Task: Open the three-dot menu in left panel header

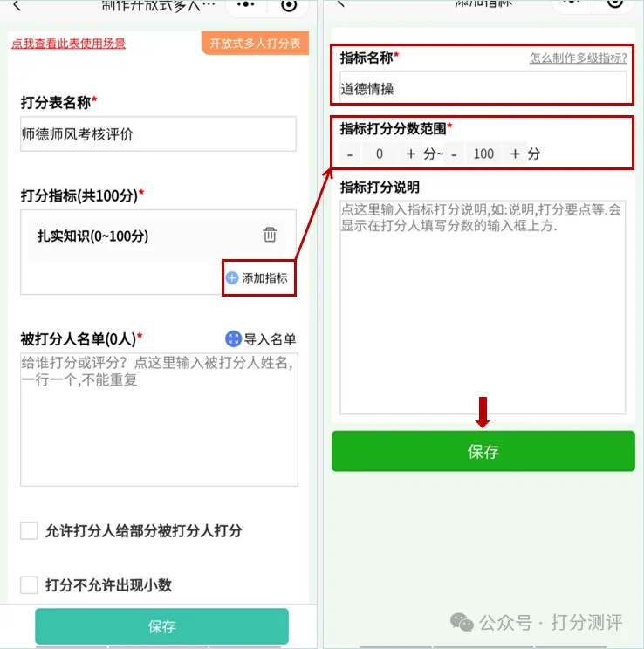Action: point(246,4)
